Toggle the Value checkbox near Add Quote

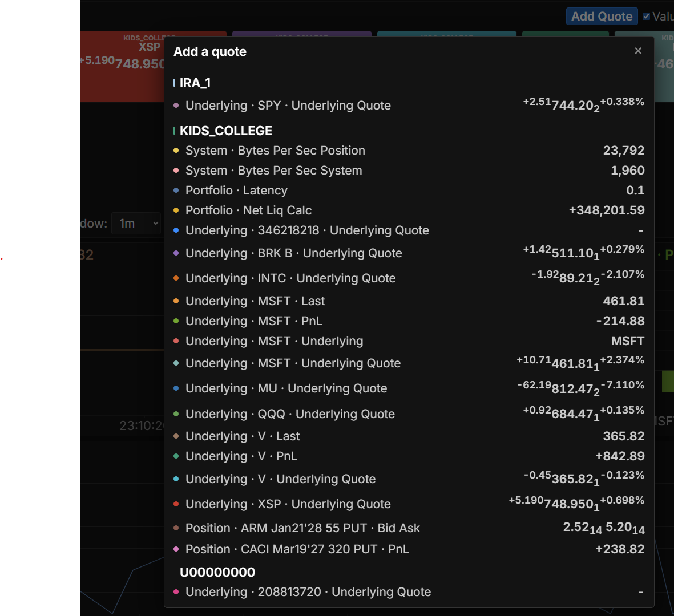646,17
